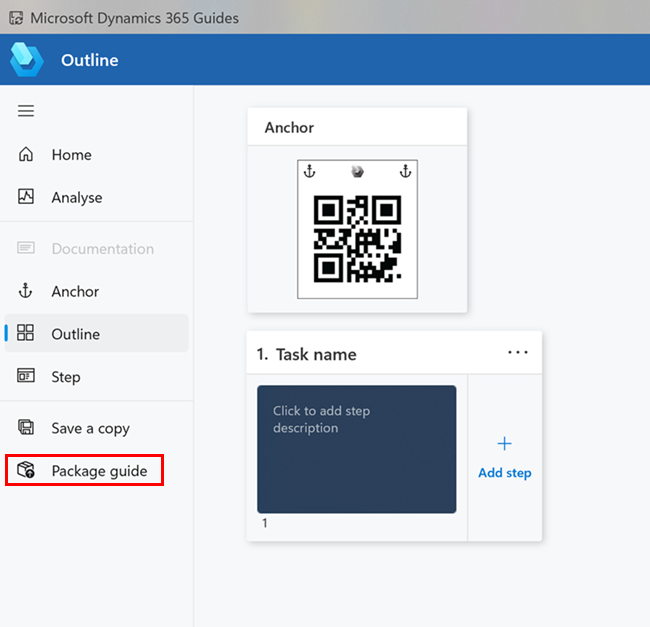The width and height of the screenshot is (650, 627).
Task: Open the Home menu item
Action: tap(96, 155)
